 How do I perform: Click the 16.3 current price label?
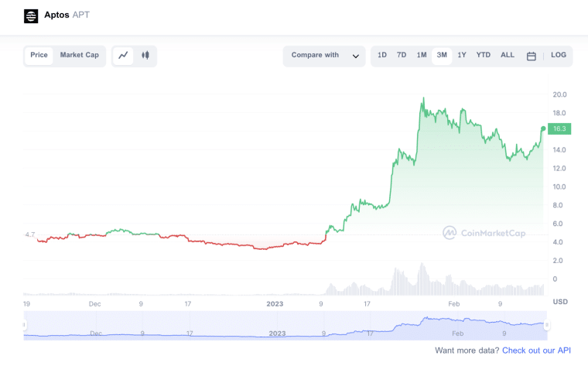559,128
